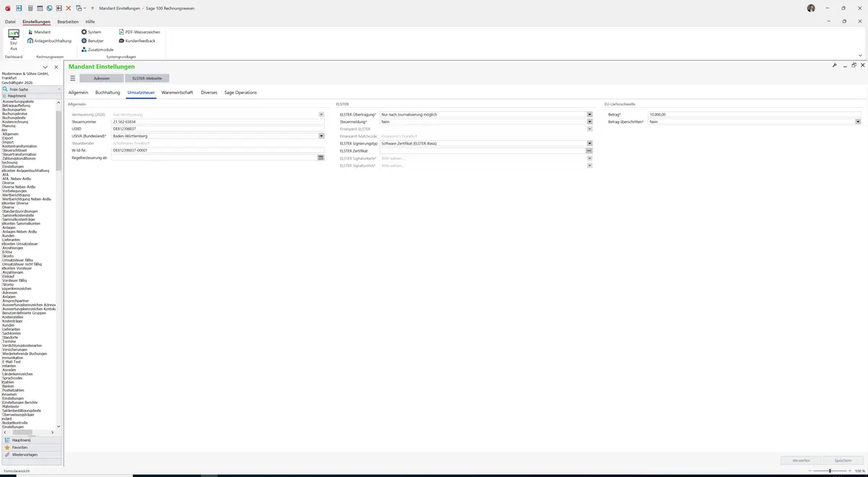868x477 pixels.
Task: Switch to the Buchhaltung tab
Action: pyautogui.click(x=108, y=93)
